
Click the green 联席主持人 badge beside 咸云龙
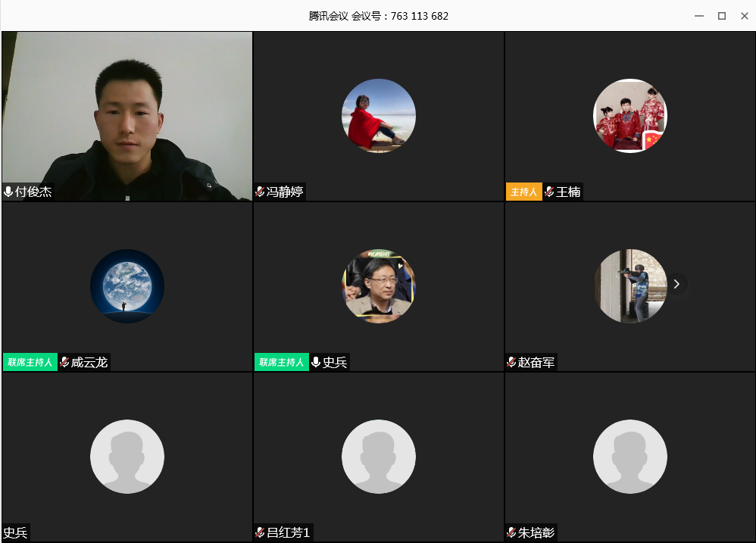[30, 363]
